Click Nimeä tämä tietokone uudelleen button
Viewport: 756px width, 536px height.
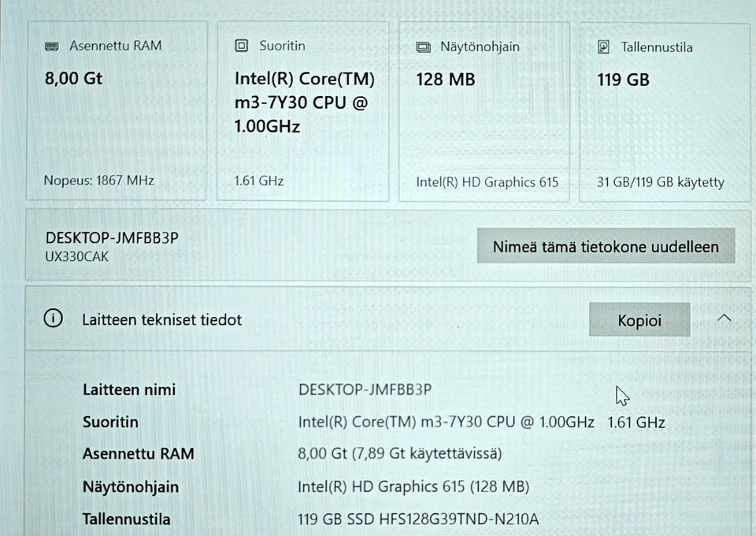pyautogui.click(x=606, y=246)
